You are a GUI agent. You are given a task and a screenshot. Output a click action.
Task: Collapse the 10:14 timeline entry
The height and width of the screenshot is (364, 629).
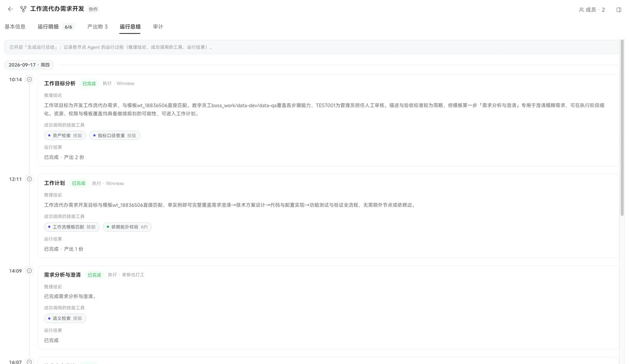click(29, 79)
